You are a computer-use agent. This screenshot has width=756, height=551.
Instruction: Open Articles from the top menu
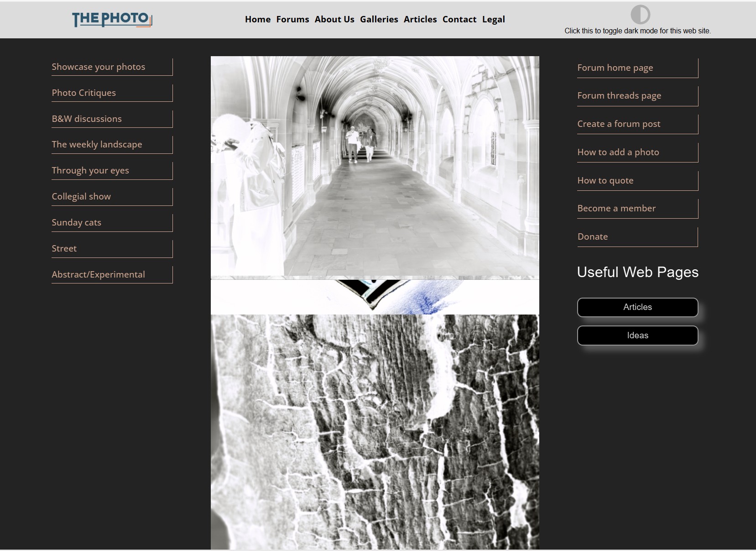pyautogui.click(x=420, y=19)
